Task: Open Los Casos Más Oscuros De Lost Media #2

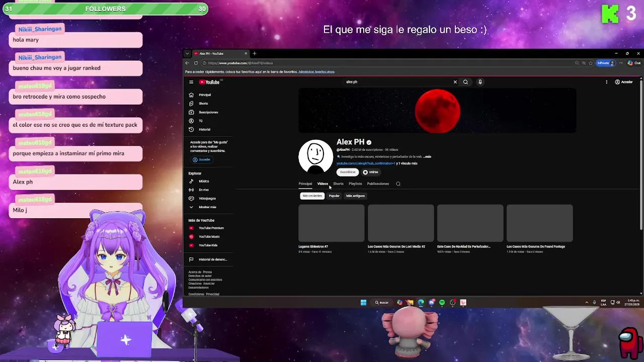Action: coord(400,223)
